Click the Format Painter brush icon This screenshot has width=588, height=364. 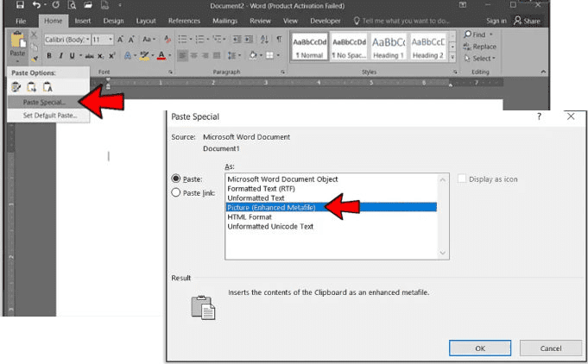[35, 59]
